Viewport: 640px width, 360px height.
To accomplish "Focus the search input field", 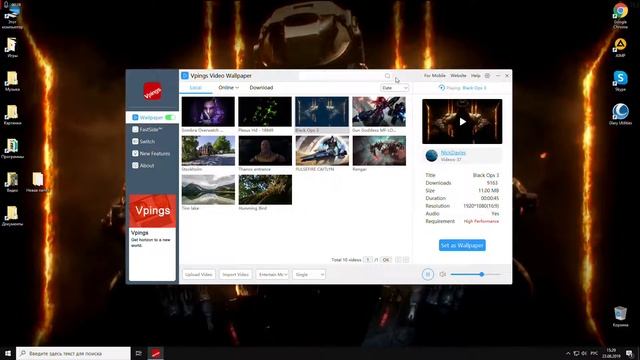I will click(x=342, y=76).
